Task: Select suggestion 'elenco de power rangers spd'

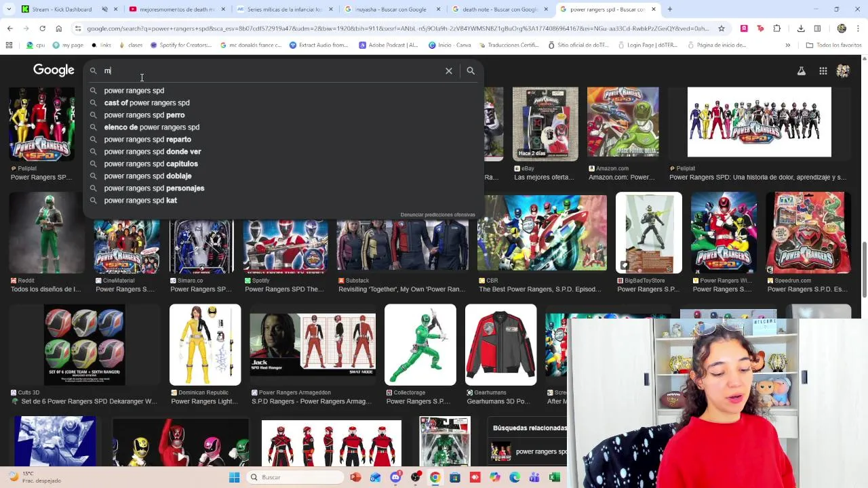Action: (152, 127)
